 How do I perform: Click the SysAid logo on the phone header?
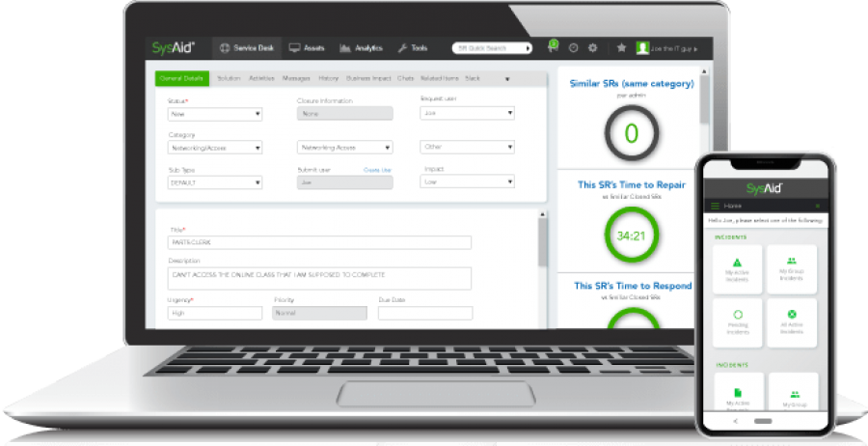pyautogui.click(x=764, y=188)
